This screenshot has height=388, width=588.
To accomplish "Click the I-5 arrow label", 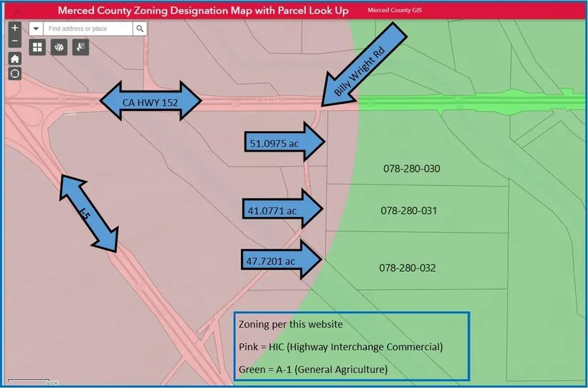I will coord(88,214).
